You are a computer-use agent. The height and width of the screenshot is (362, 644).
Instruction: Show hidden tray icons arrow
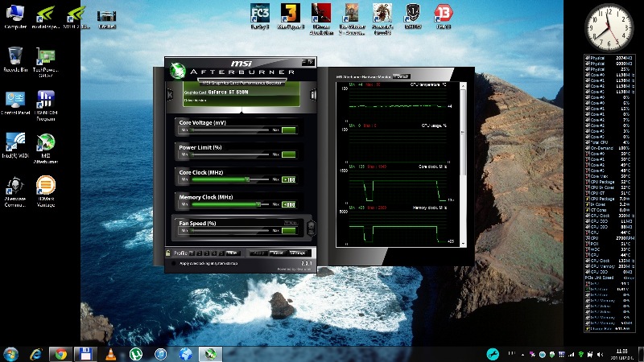pyautogui.click(x=522, y=355)
